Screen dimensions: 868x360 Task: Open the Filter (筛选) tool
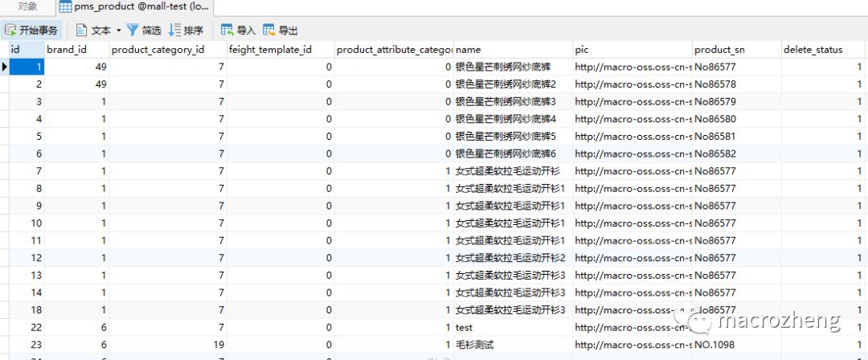tap(144, 30)
